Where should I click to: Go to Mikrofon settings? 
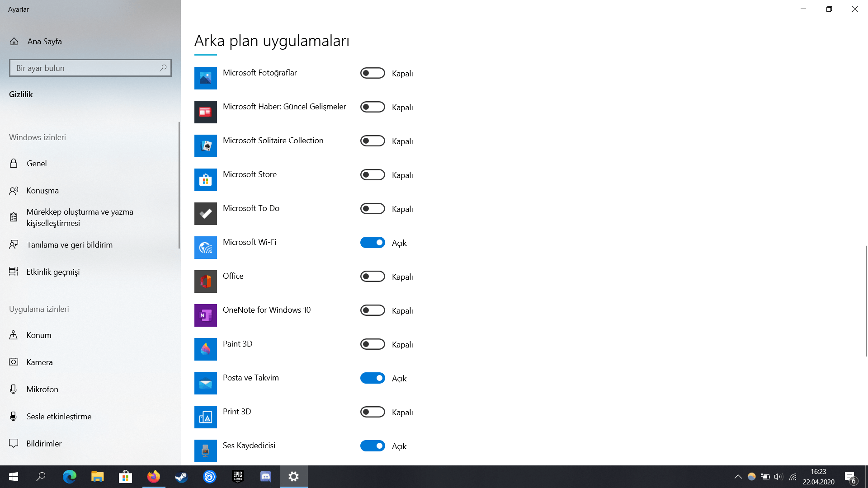[42, 389]
